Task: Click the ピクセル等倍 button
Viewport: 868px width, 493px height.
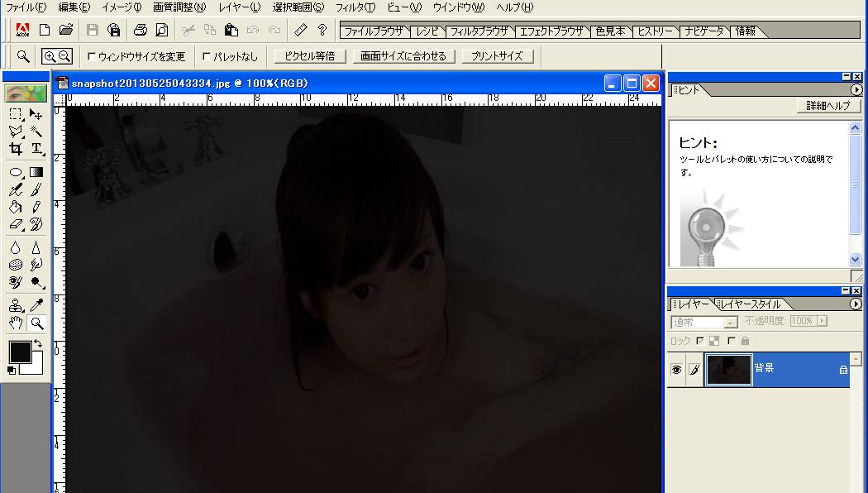Action: pos(310,56)
